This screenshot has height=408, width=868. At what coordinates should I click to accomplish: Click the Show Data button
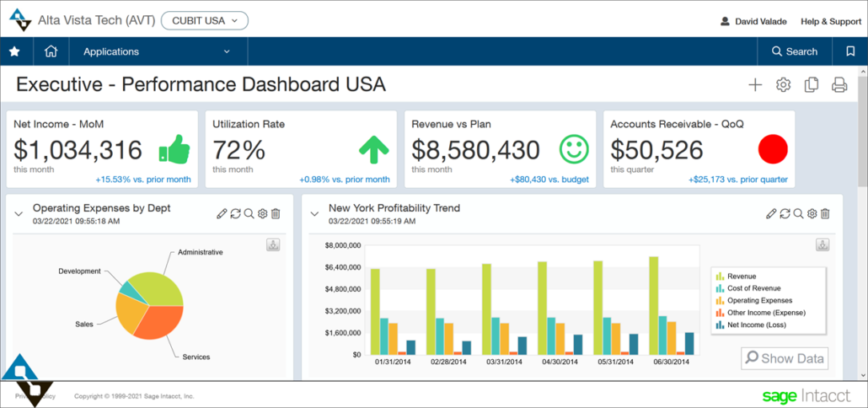click(x=785, y=358)
